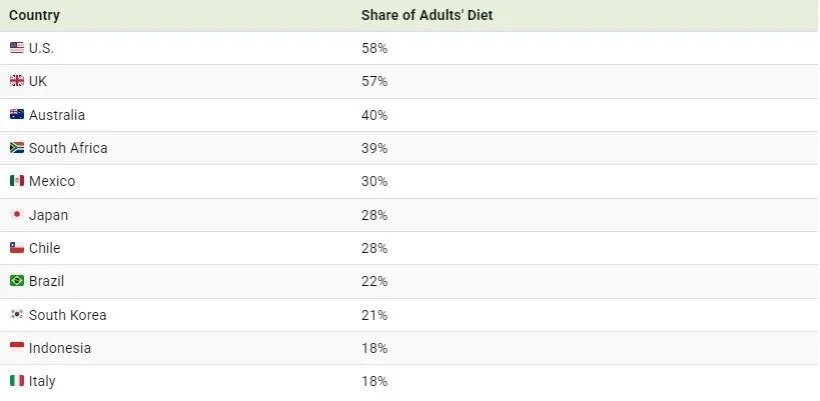Click the South Africa country name
Image resolution: width=820 pixels, height=401 pixels.
click(x=68, y=148)
